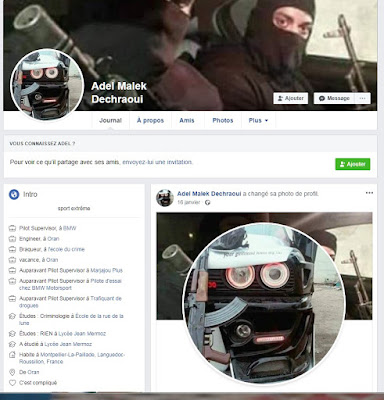This screenshot has height=400, width=384.
Task: Open the À propos tab
Action: 150,120
